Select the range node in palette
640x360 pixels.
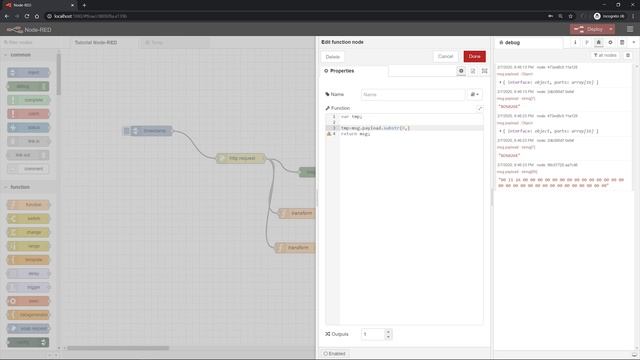(x=28, y=246)
